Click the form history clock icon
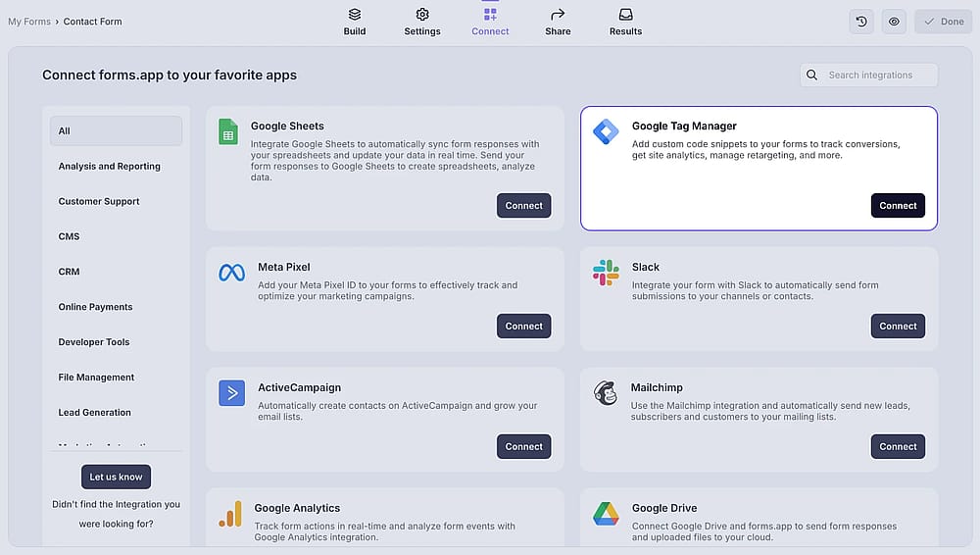Image resolution: width=980 pixels, height=555 pixels. coord(861,22)
